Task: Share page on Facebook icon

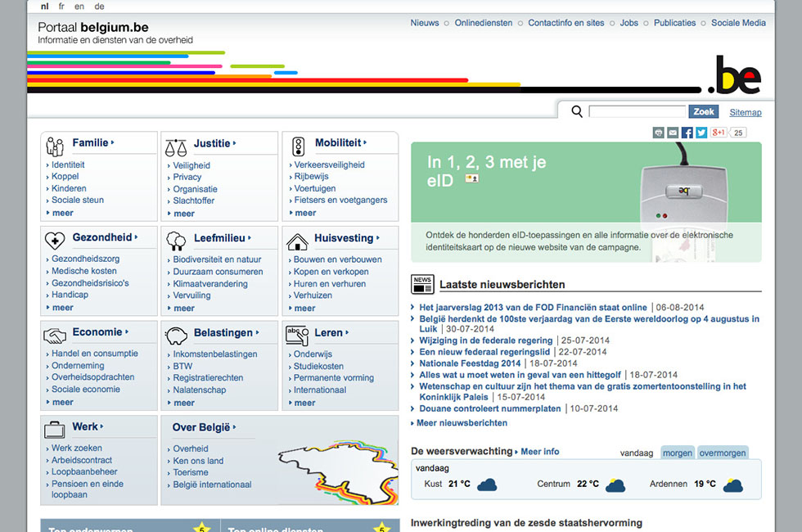Action: point(687,133)
